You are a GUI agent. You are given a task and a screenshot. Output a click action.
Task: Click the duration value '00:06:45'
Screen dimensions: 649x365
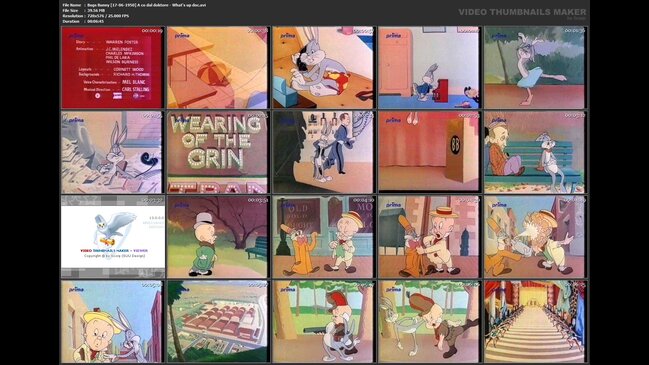[96, 21]
